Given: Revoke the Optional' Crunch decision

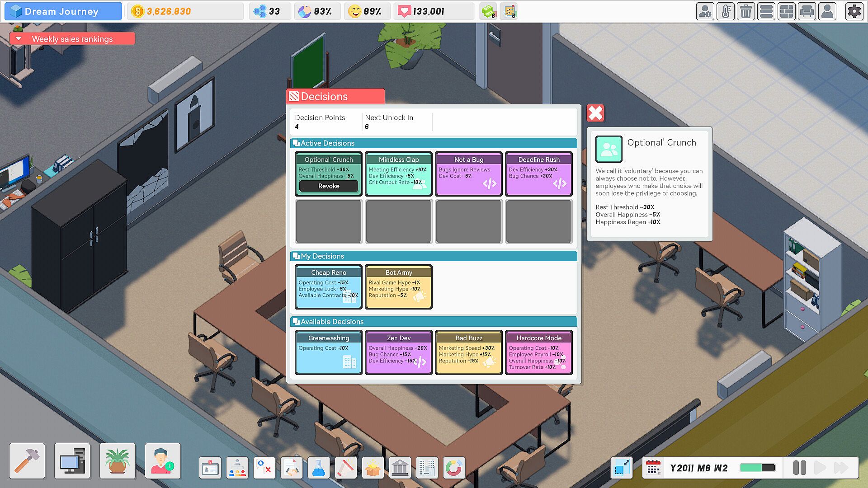Looking at the screenshot, I should pyautogui.click(x=329, y=186).
